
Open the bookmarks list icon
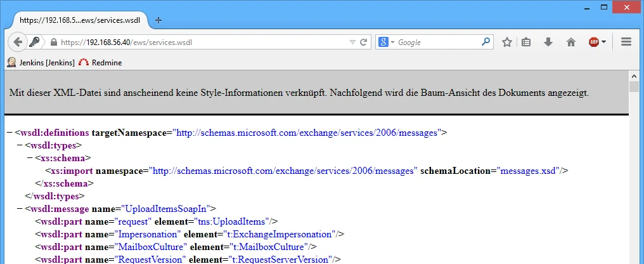(526, 42)
